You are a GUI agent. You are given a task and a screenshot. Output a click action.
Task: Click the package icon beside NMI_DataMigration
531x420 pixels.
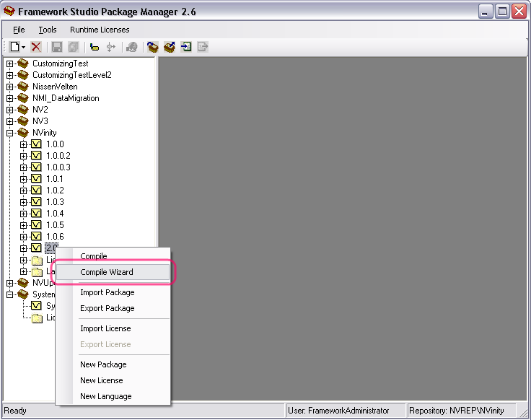[23, 98]
